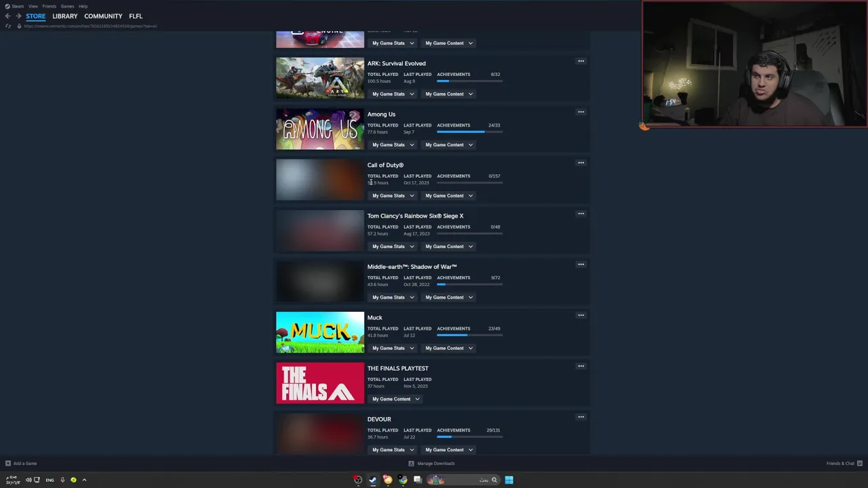Expand My Game Stats for Muck
The height and width of the screenshot is (488, 868).
coord(393,348)
